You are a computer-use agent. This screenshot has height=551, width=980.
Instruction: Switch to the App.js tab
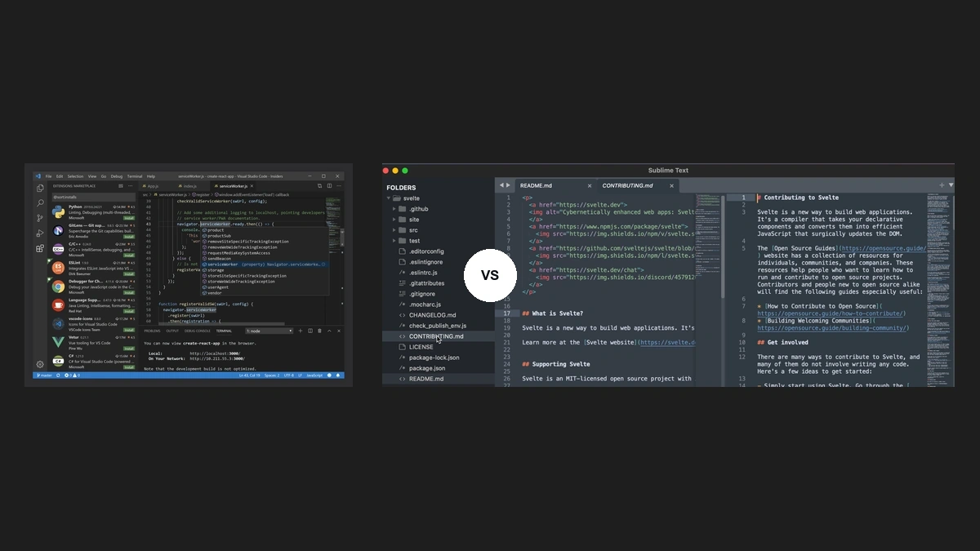click(x=151, y=186)
